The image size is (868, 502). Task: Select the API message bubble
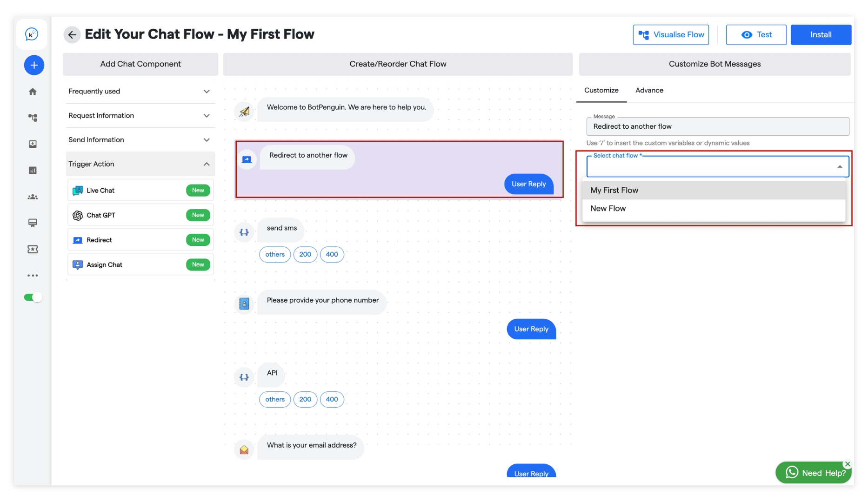[x=272, y=375]
